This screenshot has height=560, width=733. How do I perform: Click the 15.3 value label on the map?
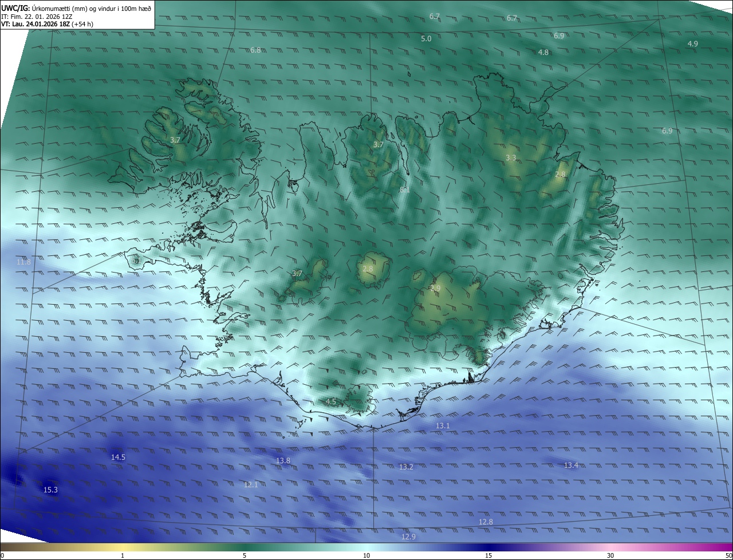click(x=50, y=490)
